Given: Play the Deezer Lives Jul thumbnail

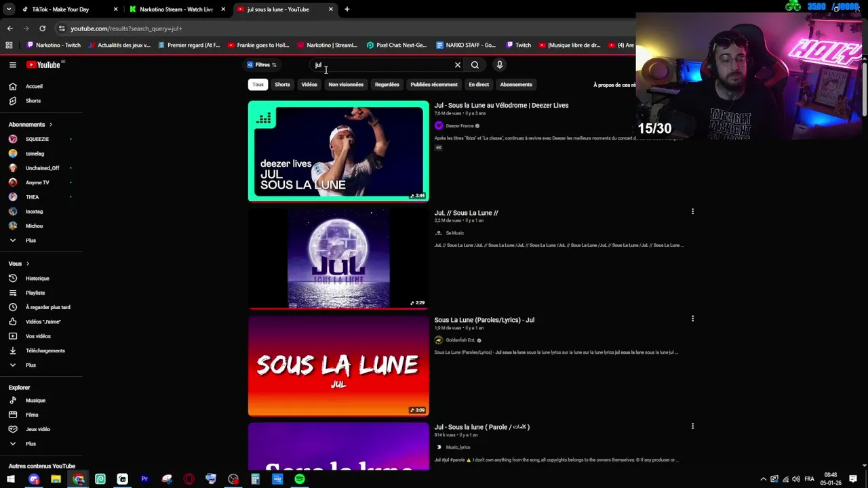Looking at the screenshot, I should click(338, 151).
